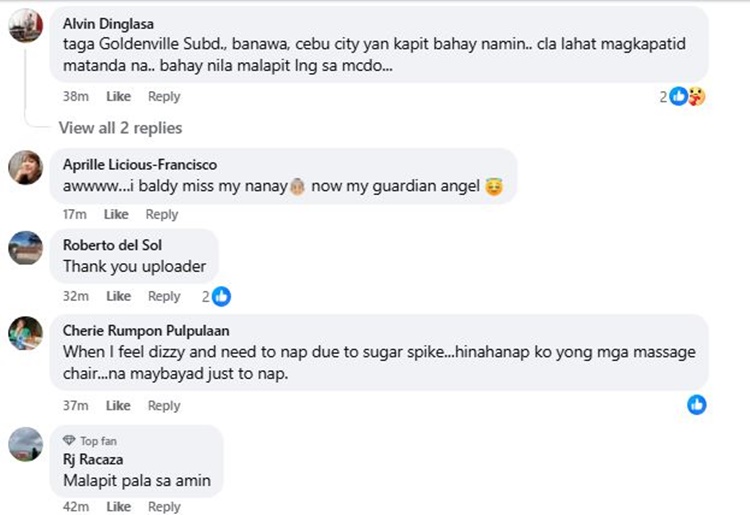Click the 17m timestamp on Aprille's comment
This screenshot has height=515, width=750.
[x=75, y=214]
